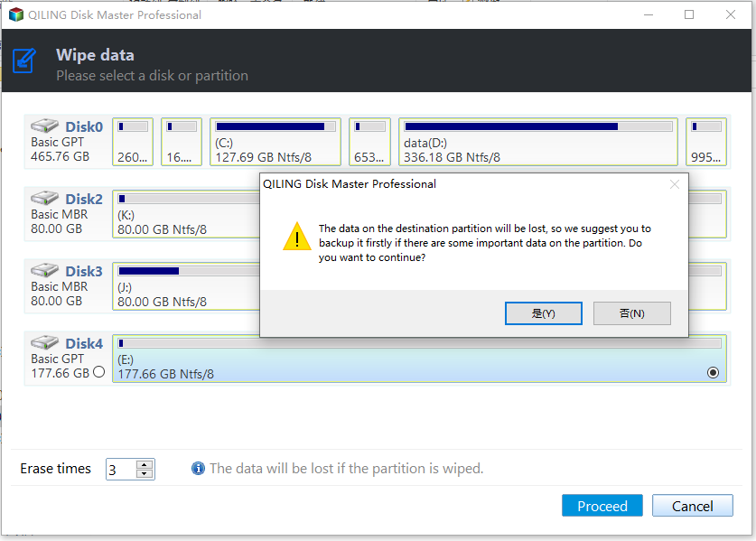Click the Disk0 drive icon
The height and width of the screenshot is (541, 756).
point(44,126)
